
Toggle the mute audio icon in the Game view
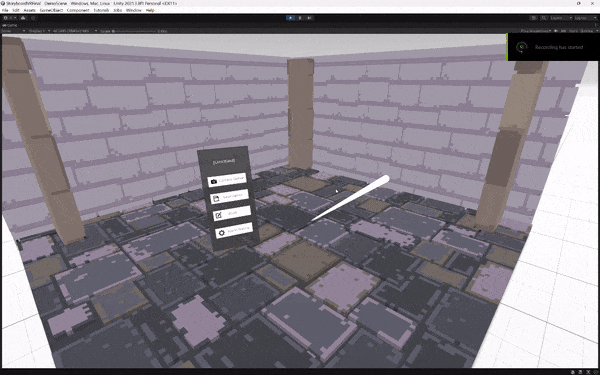point(556,31)
